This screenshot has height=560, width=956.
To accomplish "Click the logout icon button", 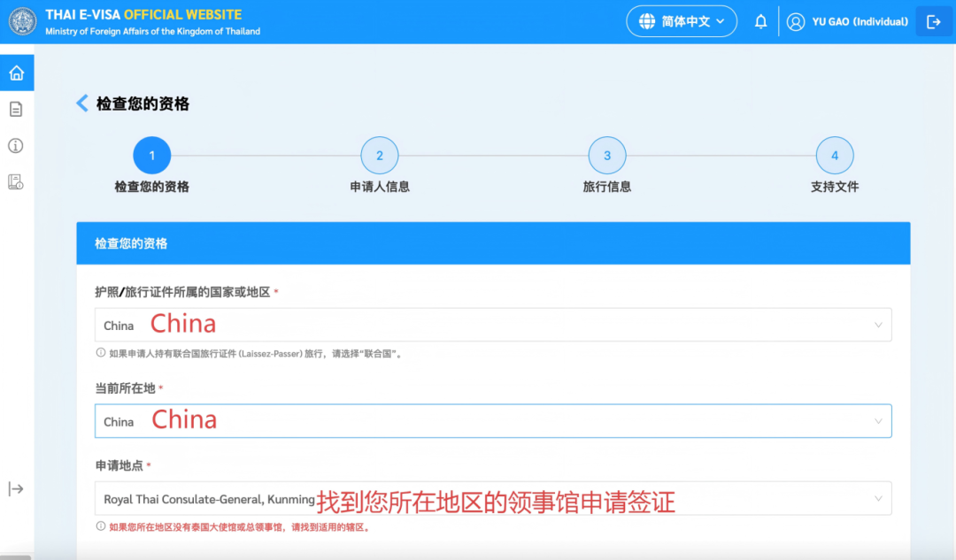I will click(933, 22).
